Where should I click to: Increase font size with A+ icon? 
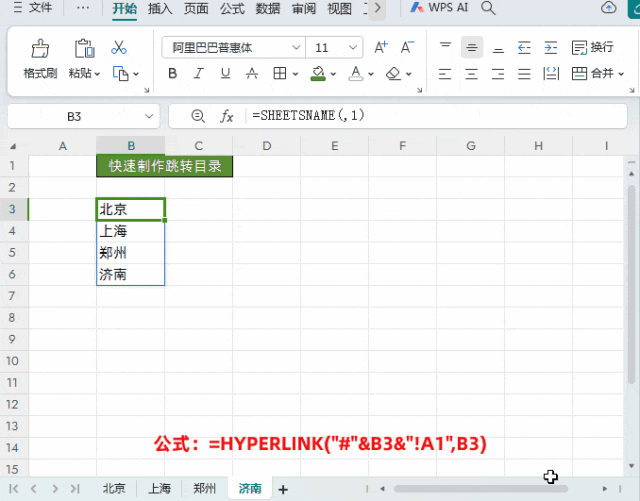tap(381, 47)
